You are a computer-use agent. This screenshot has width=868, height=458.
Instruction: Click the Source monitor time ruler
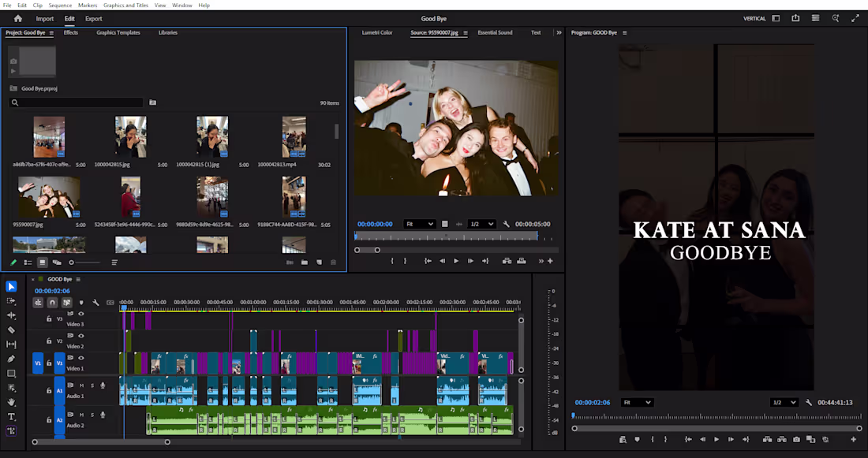pyautogui.click(x=446, y=236)
